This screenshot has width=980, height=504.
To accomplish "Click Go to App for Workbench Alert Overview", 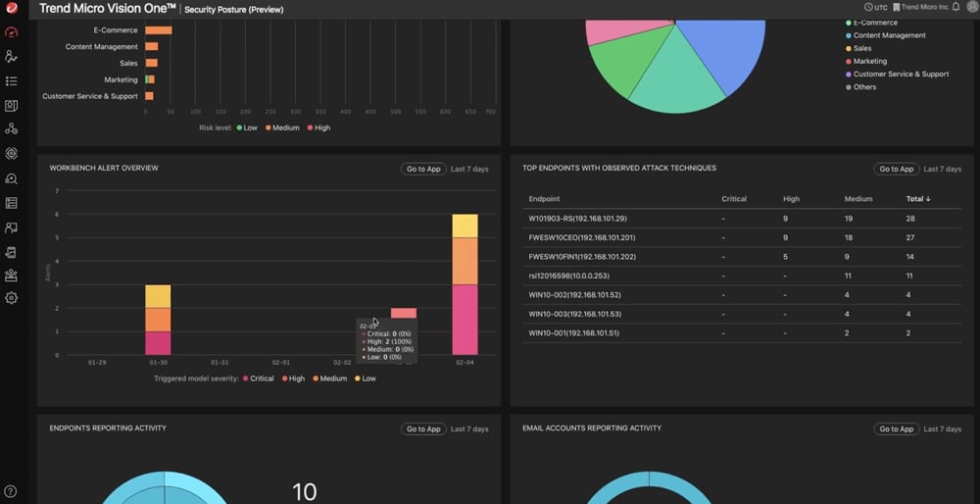I will pos(423,169).
